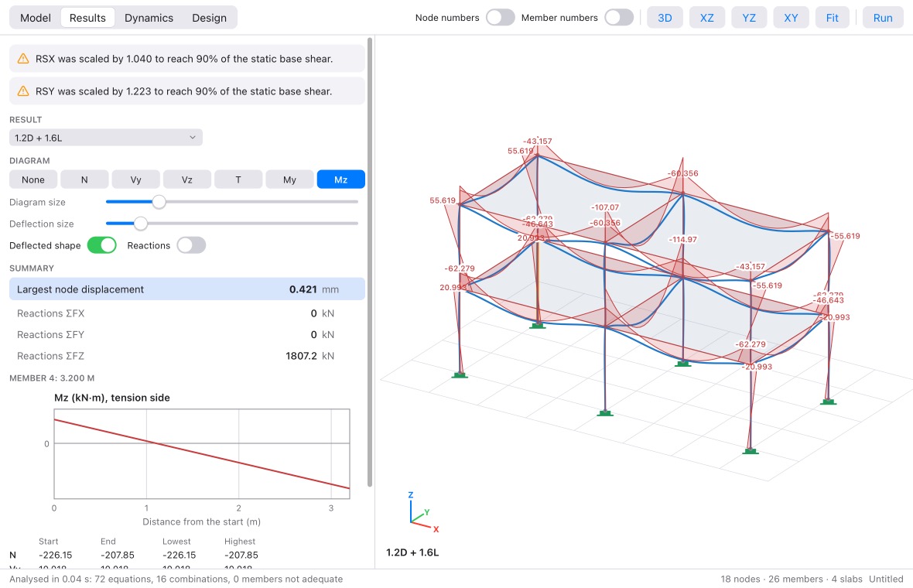The image size is (913, 588).
Task: Open the Dynamics tab
Action: pyautogui.click(x=149, y=18)
